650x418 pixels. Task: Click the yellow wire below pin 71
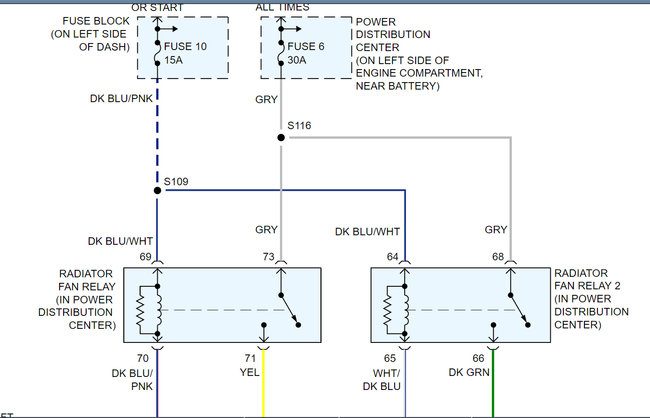(x=263, y=384)
